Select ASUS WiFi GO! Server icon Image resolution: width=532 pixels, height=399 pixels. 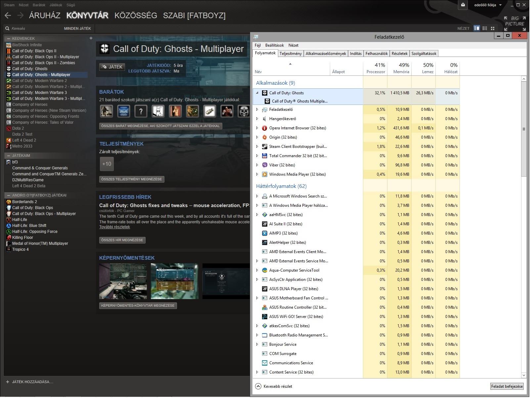coord(264,317)
